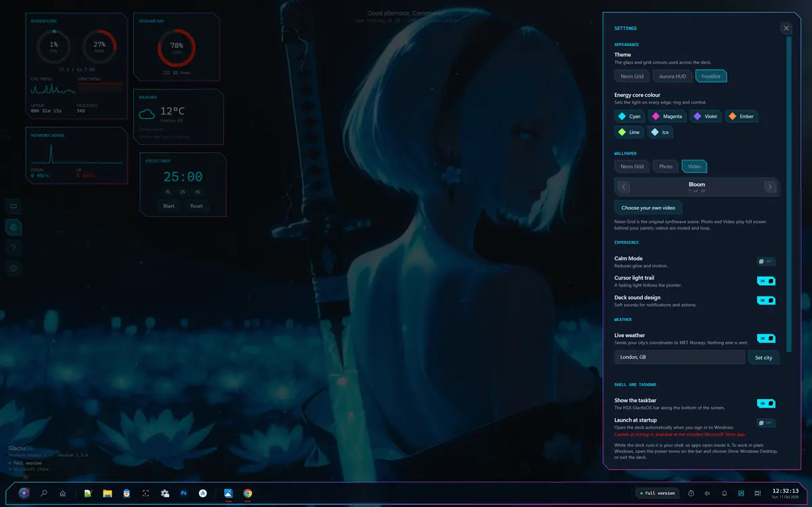Pick the Lime energy core colour
This screenshot has height=507, width=812.
(629, 133)
